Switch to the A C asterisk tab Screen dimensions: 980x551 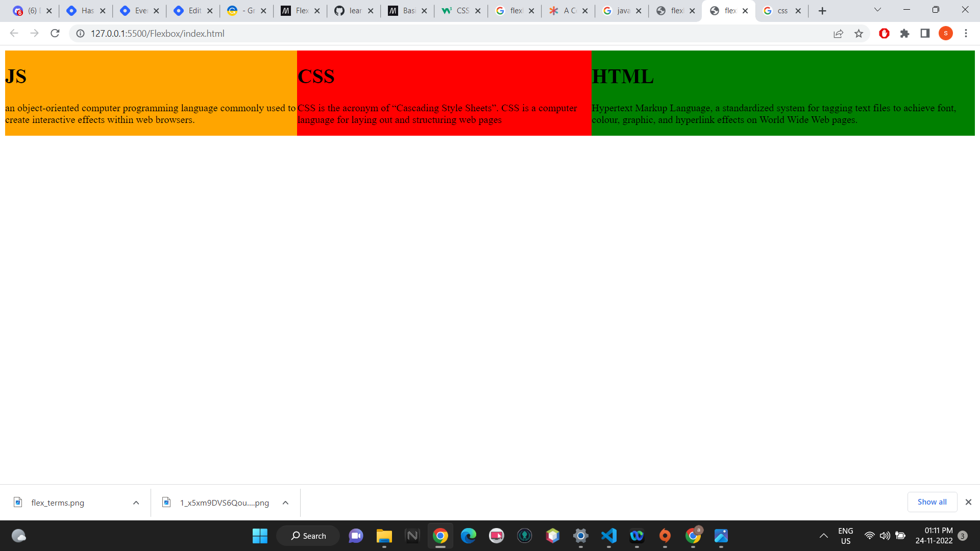click(x=568, y=11)
